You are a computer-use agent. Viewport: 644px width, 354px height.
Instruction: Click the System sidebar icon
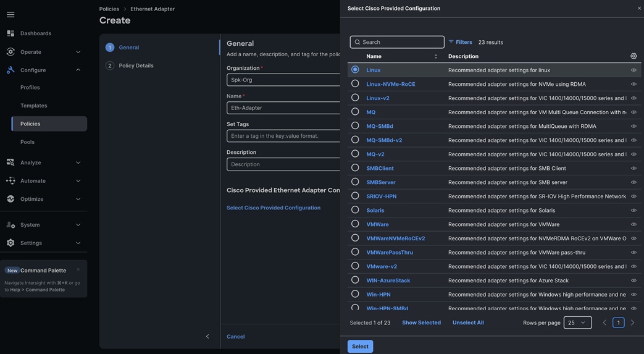(x=10, y=224)
